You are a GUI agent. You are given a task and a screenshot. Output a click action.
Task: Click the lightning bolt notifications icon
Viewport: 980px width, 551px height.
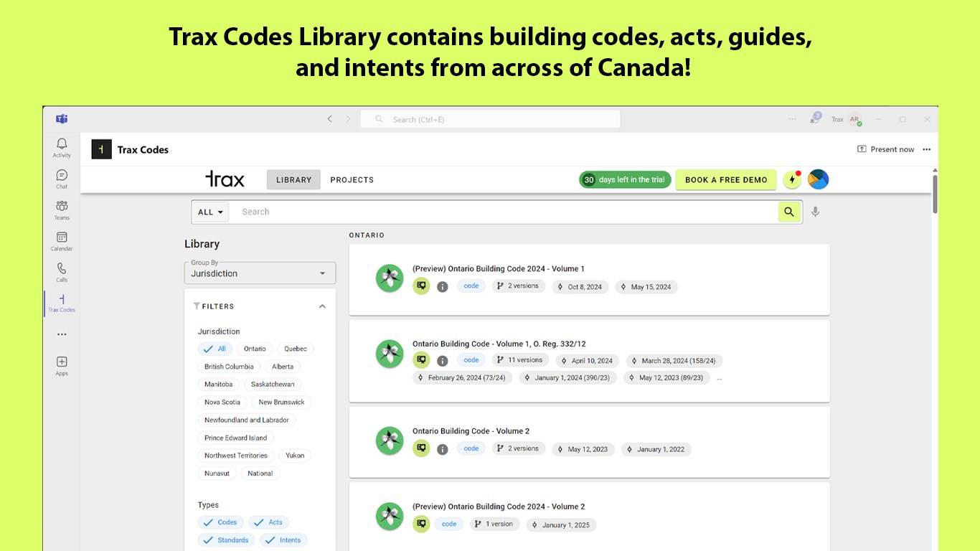[792, 179]
